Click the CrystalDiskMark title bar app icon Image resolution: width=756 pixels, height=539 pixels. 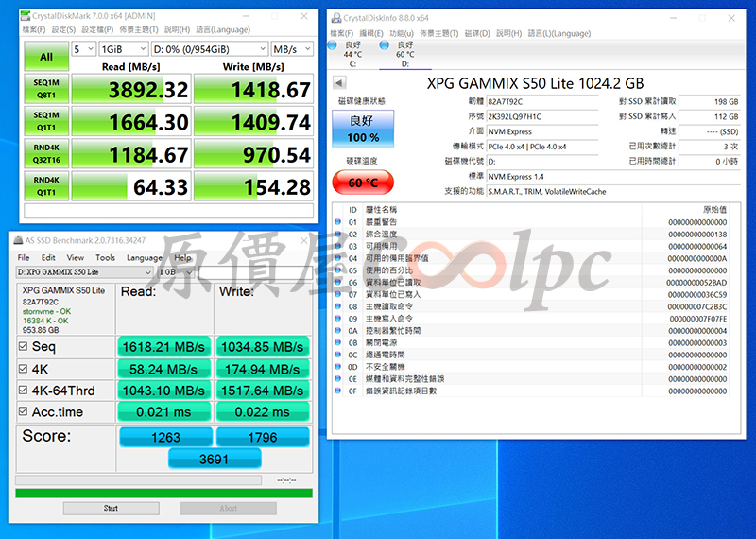pos(26,16)
